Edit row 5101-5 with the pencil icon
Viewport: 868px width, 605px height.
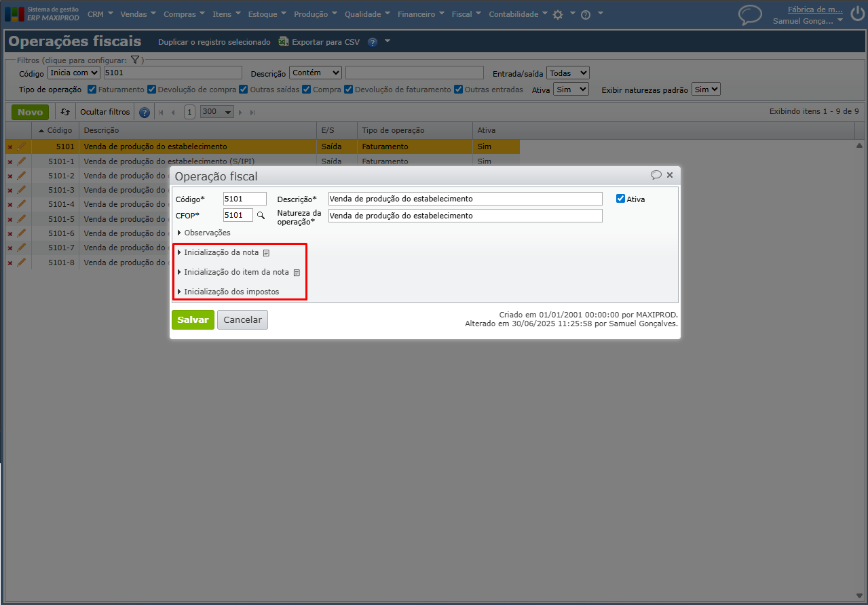click(x=21, y=219)
